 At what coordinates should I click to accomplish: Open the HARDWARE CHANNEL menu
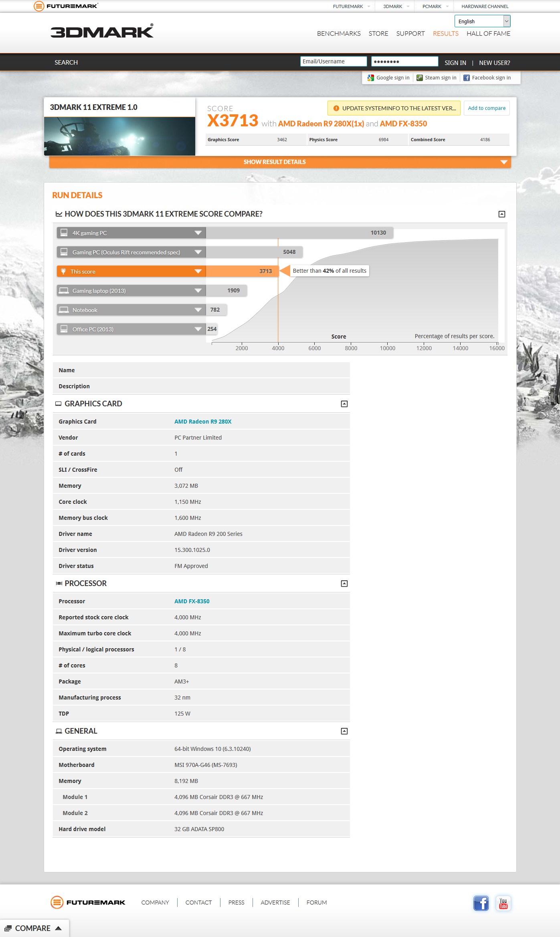485,6
